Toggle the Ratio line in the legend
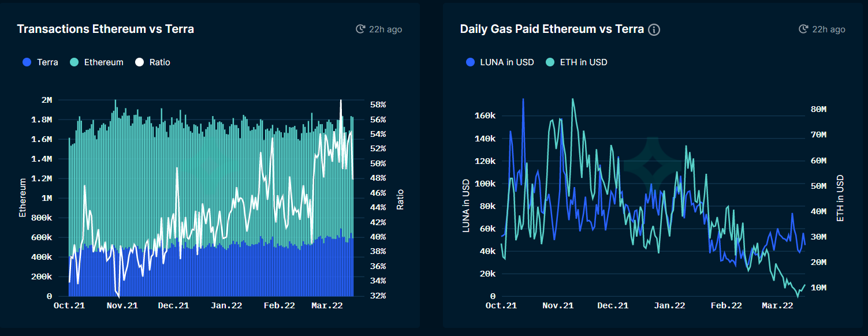The height and width of the screenshot is (336, 868). (153, 62)
